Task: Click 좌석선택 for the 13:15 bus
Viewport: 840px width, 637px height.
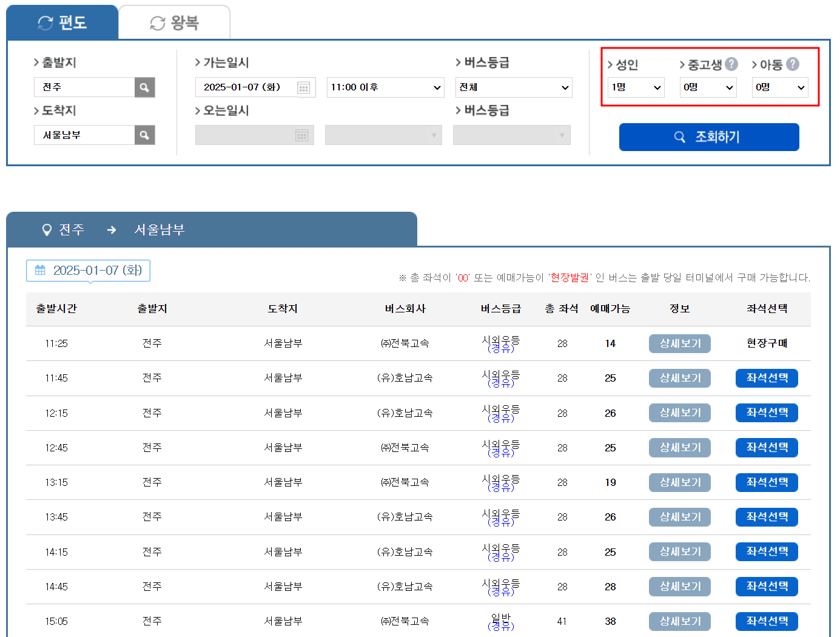Action: pos(767,482)
